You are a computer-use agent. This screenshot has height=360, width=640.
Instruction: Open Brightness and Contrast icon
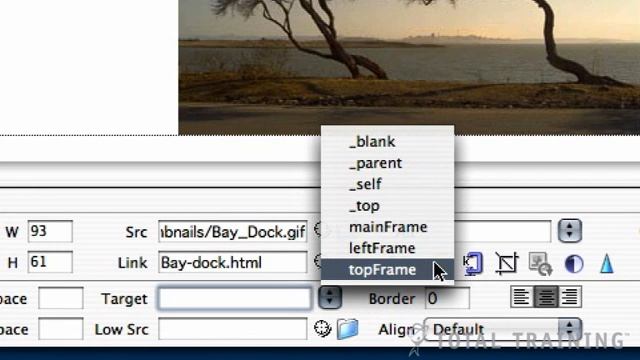[573, 264]
